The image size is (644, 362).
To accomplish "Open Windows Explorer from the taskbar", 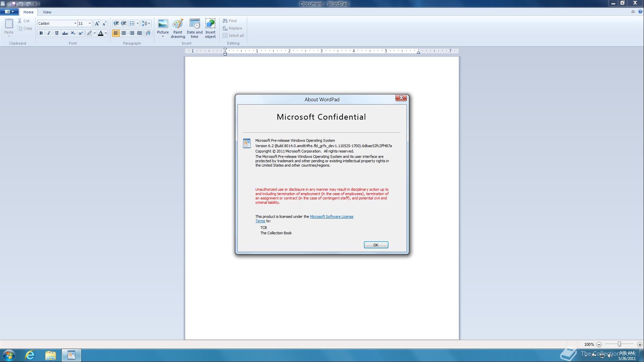I will coord(51,355).
